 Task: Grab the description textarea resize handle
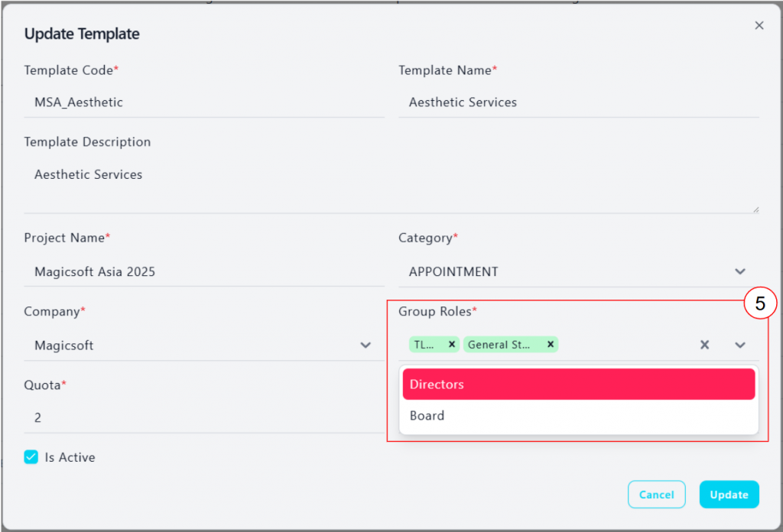pyautogui.click(x=755, y=209)
